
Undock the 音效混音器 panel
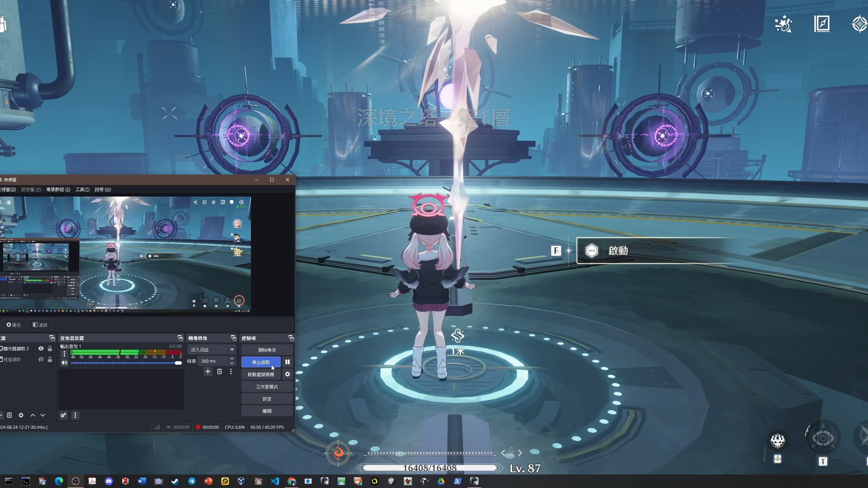(x=180, y=338)
